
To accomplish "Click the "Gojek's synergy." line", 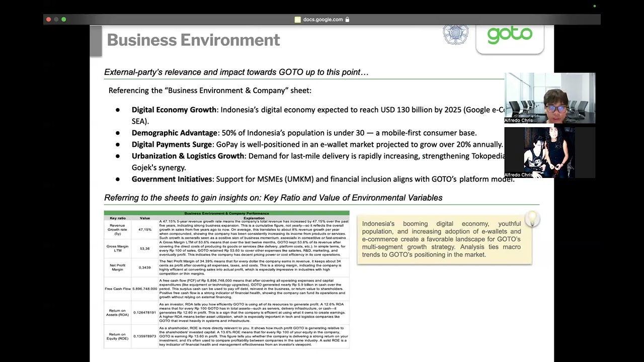I will (x=159, y=167).
